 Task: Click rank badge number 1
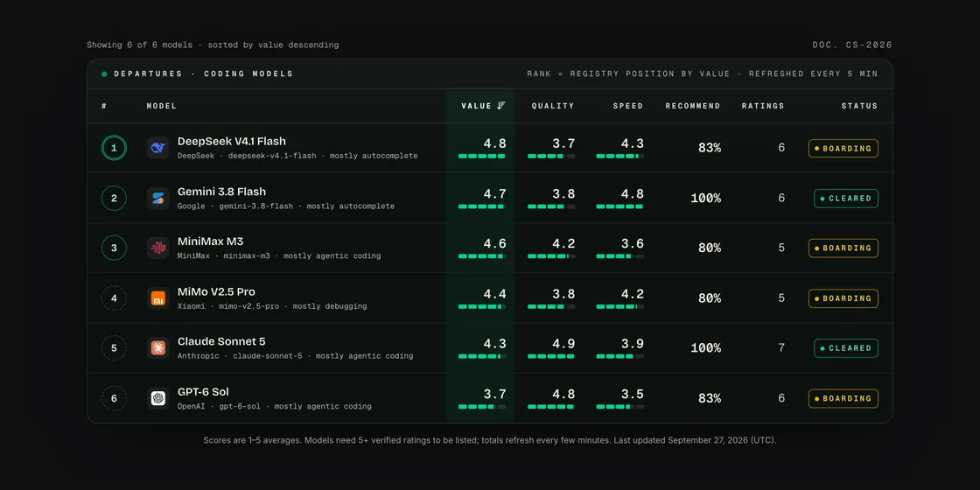[x=114, y=148]
